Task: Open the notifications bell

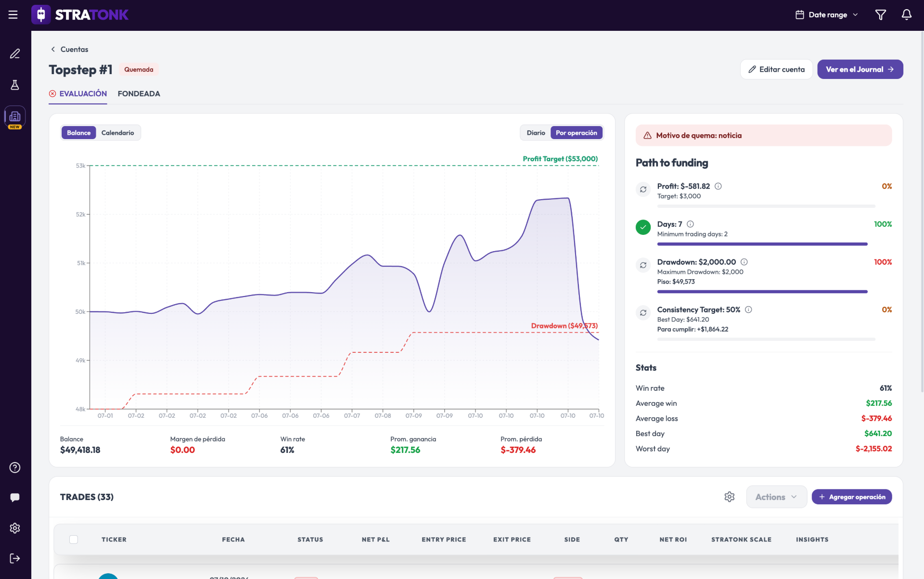Action: [906, 15]
